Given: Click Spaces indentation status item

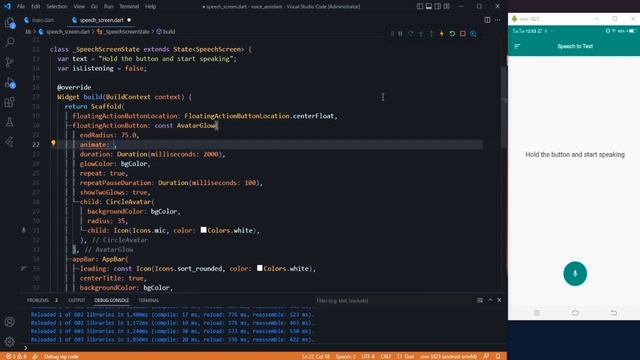Looking at the screenshot, I should (x=346, y=356).
